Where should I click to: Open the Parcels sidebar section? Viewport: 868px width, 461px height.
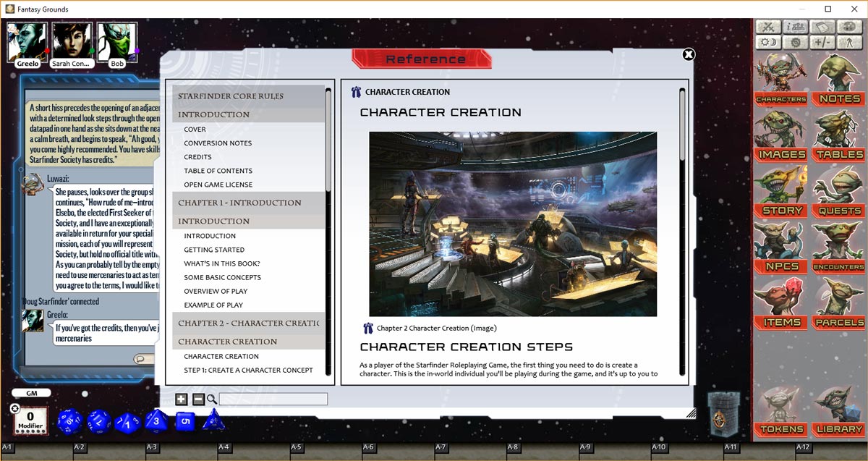coord(838,303)
